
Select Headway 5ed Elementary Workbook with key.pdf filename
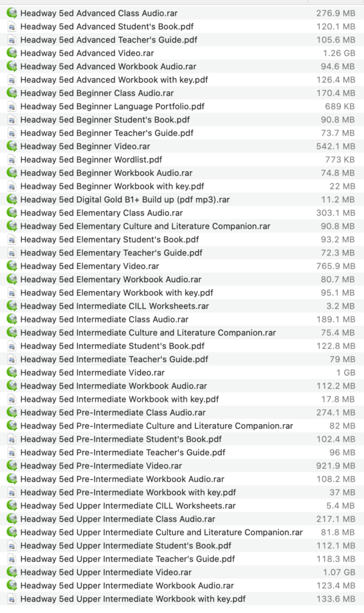(x=117, y=293)
